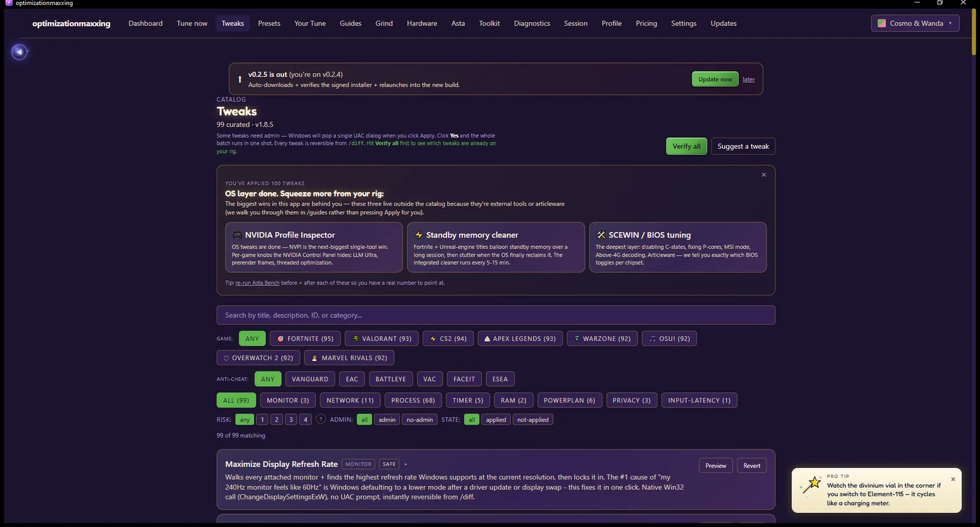
Task: Click the SCEWIN / BIOS tuning tools icon
Action: pos(601,235)
